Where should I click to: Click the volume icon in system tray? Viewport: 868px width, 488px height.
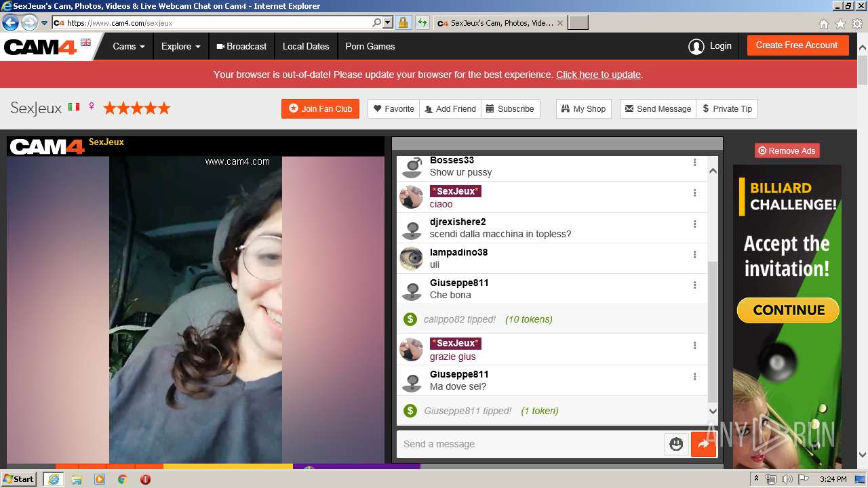787,479
